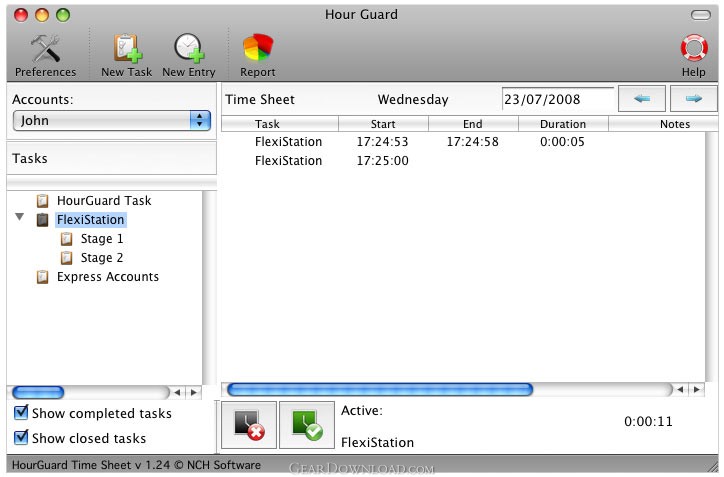Select Stage 1 subtask
Viewport: 724px width, 477px height.
pos(102,239)
